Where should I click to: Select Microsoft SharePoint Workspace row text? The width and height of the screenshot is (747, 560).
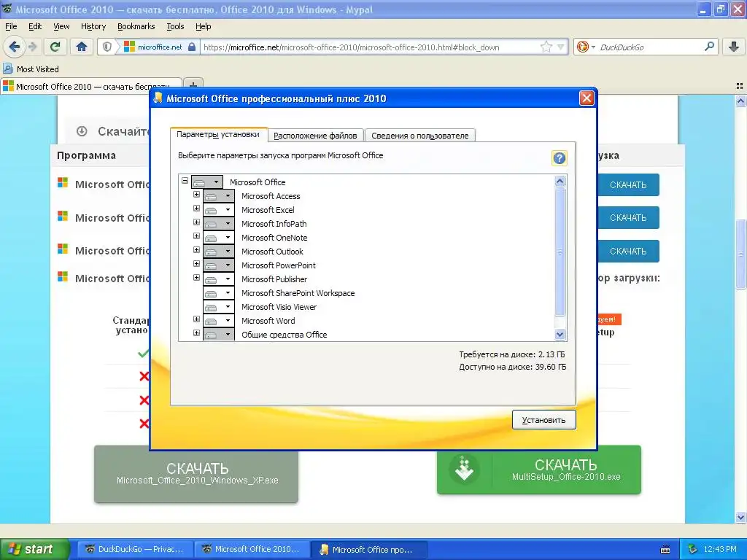coord(298,293)
